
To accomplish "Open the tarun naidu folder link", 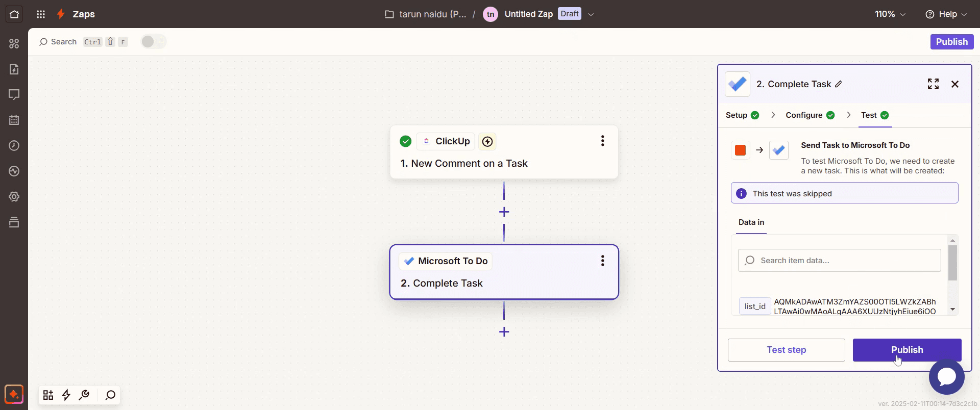I will tap(426, 14).
